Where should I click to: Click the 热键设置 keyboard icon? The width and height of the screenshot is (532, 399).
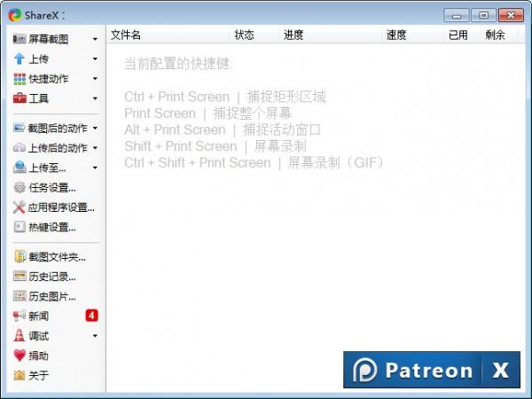(x=20, y=227)
